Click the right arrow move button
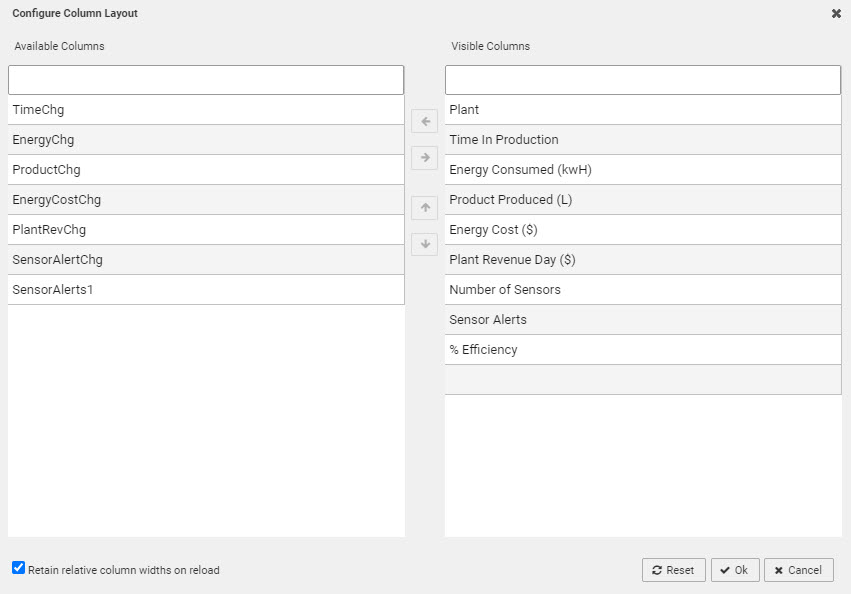This screenshot has width=851, height=594. tap(424, 158)
